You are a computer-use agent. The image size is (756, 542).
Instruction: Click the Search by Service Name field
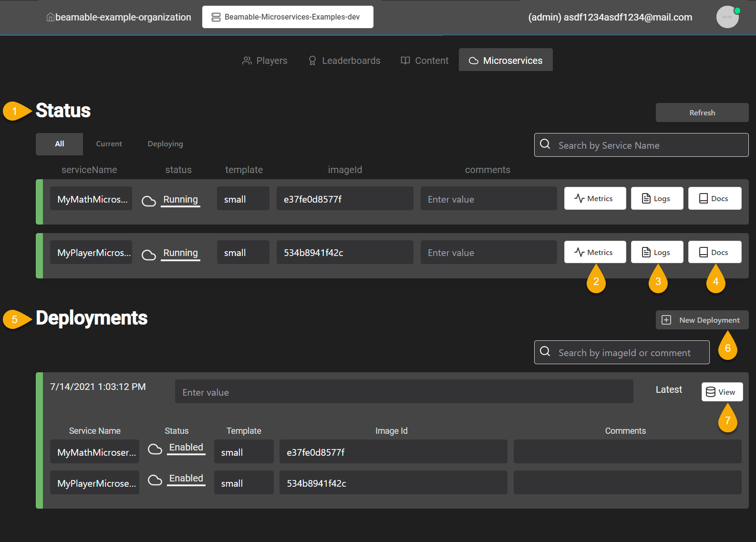(x=641, y=145)
